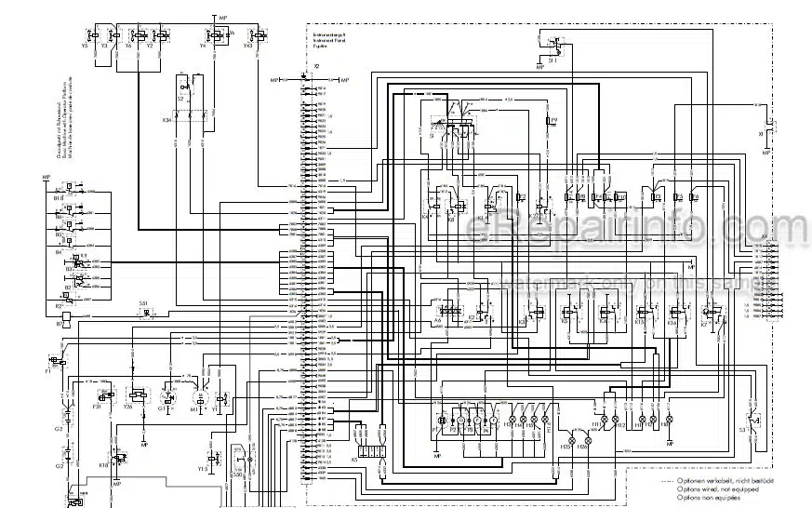Image resolution: width=812 pixels, height=508 pixels.
Task: Select the Y15 solenoid symbol
Action: coord(214,459)
